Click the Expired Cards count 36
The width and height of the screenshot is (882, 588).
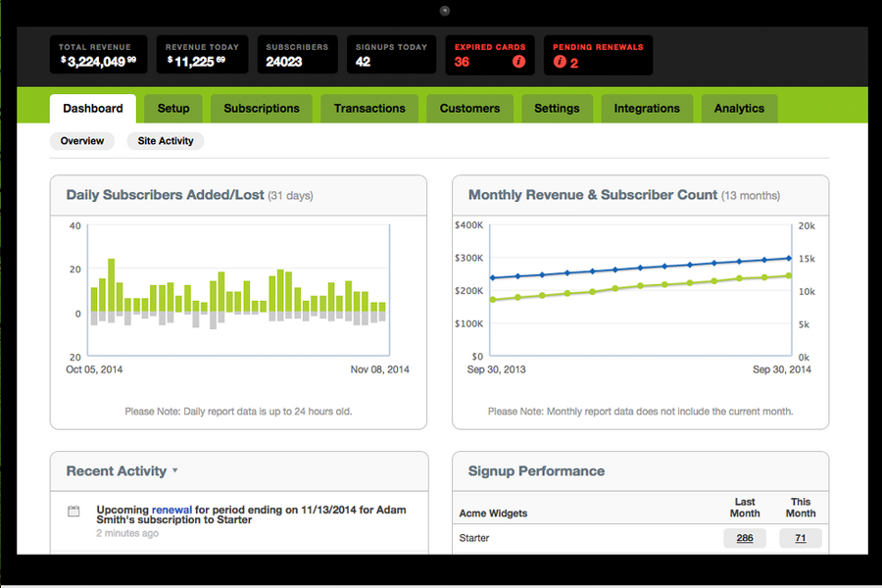(462, 62)
